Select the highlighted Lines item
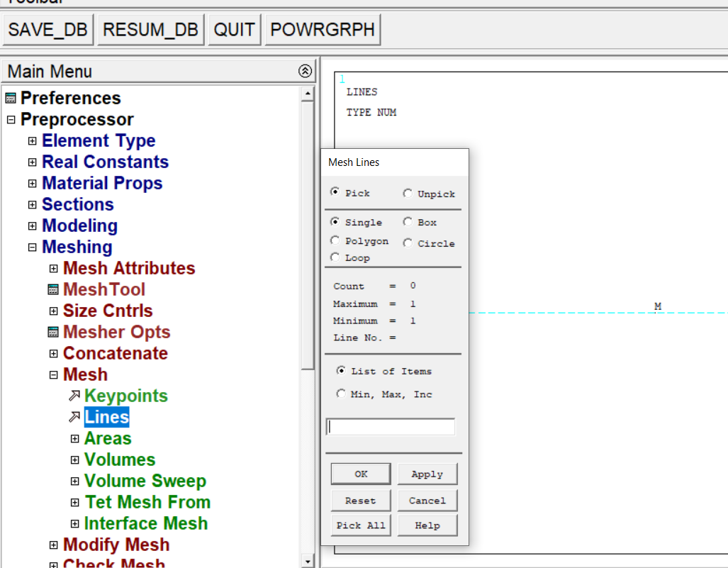Screen dimensions: 728x568 pyautogui.click(x=107, y=417)
